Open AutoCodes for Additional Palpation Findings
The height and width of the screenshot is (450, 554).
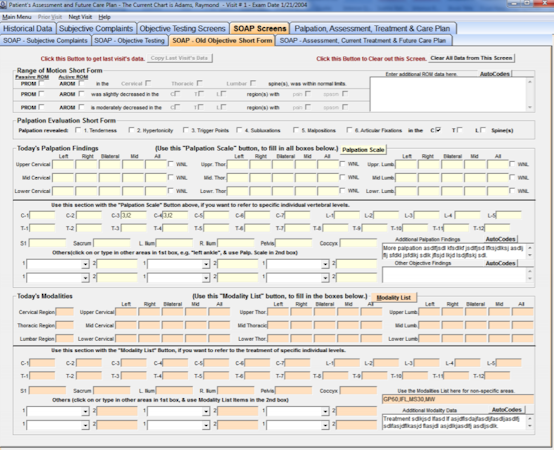(500, 239)
